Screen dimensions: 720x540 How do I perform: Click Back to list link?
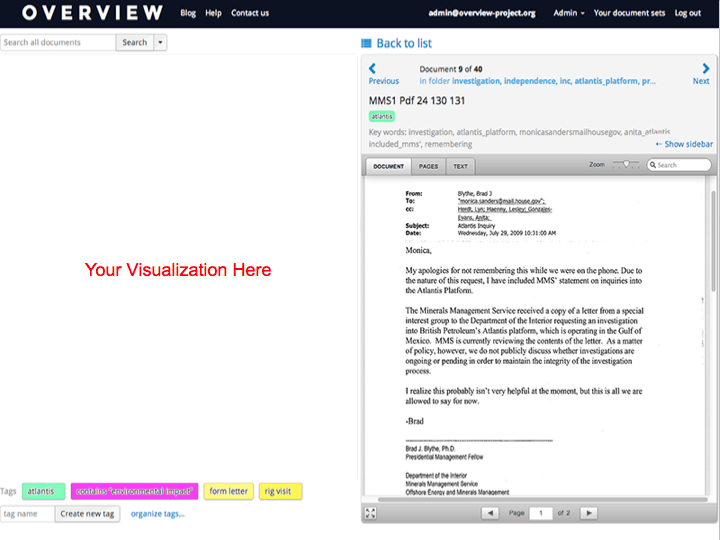404,43
